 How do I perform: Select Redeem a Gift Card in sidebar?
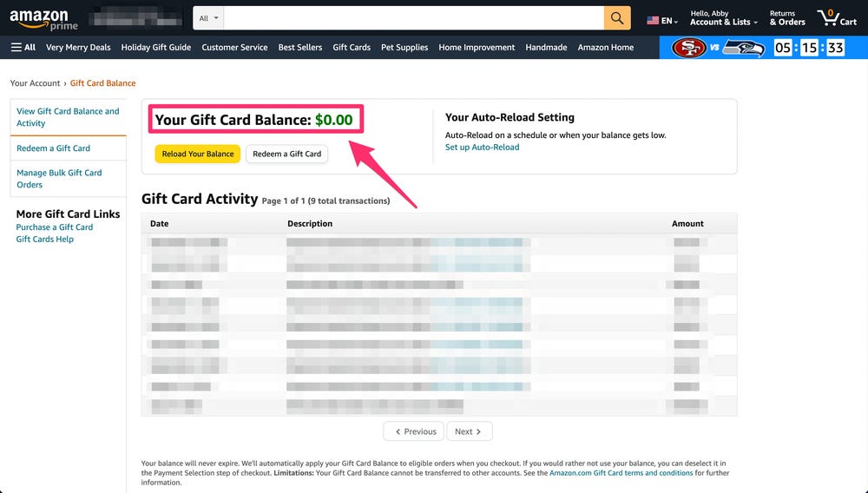click(x=53, y=148)
